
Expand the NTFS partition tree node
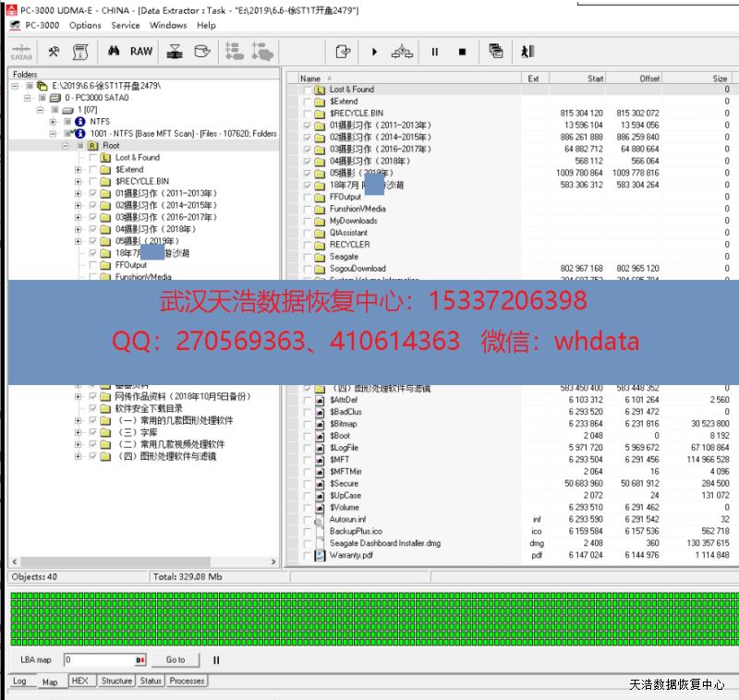pos(53,122)
